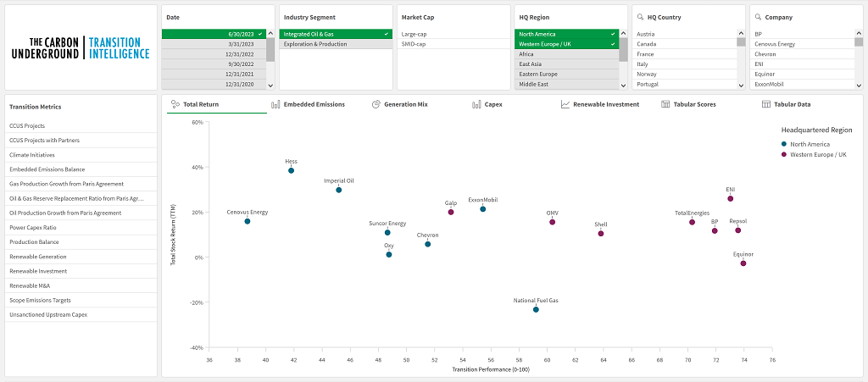Click the Company list scrollbar thumb
This screenshot has height=382, width=868.
860,42
